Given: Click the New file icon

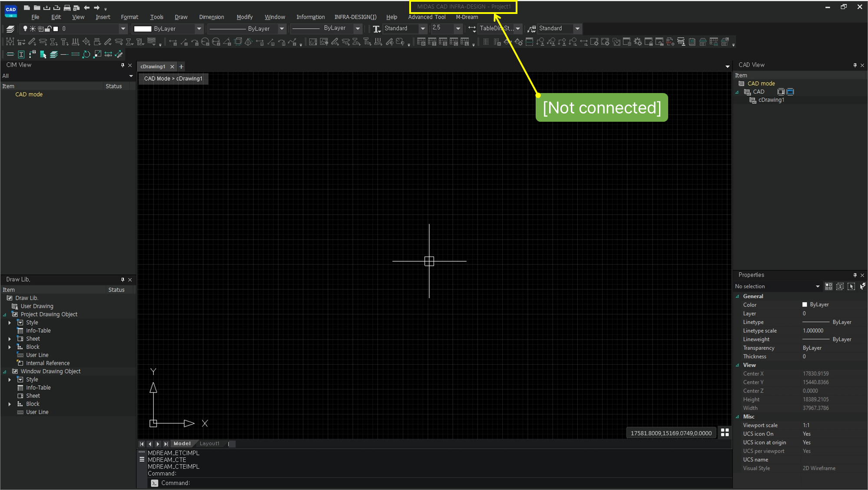Looking at the screenshot, I should coord(27,7).
